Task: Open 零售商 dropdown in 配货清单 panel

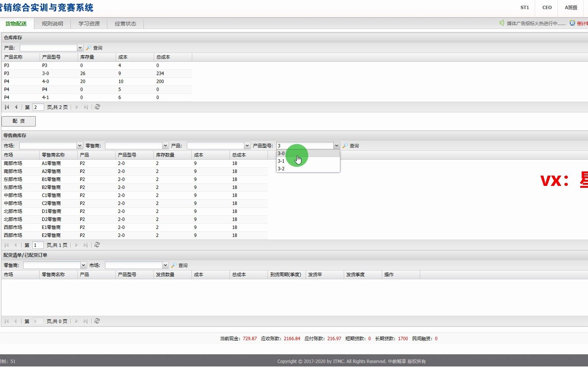Action: point(83,265)
